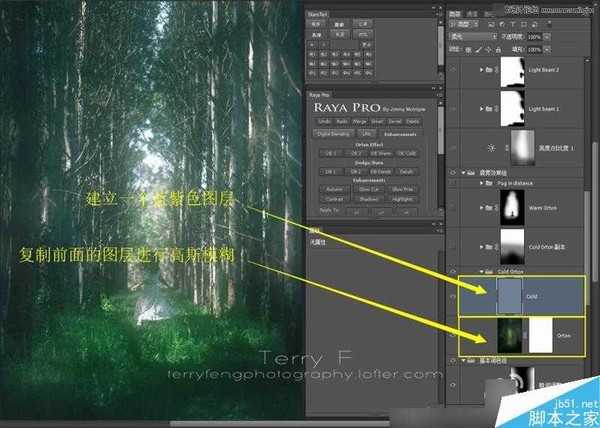This screenshot has height=428, width=600.
Task: Click the Autumn enhancement button
Action: coord(334,189)
